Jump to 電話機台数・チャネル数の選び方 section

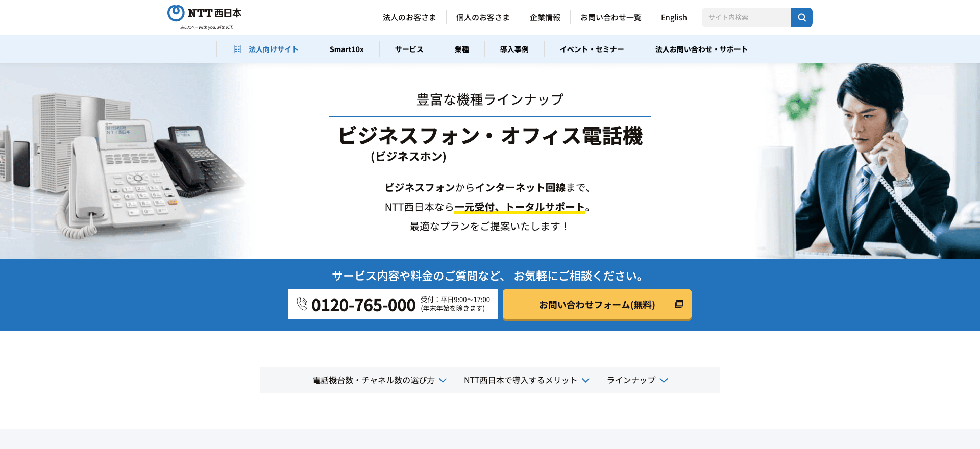click(374, 380)
